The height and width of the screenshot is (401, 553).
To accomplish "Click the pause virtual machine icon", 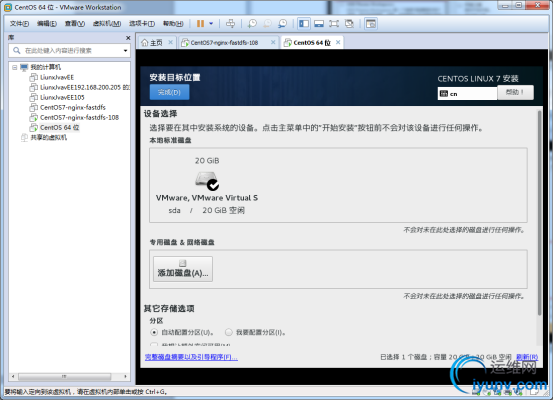I will (x=200, y=24).
